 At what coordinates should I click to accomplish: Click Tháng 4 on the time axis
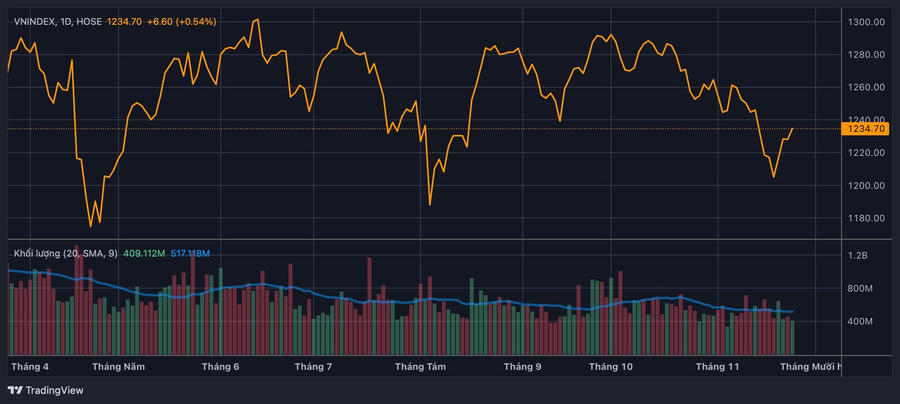pos(30,367)
